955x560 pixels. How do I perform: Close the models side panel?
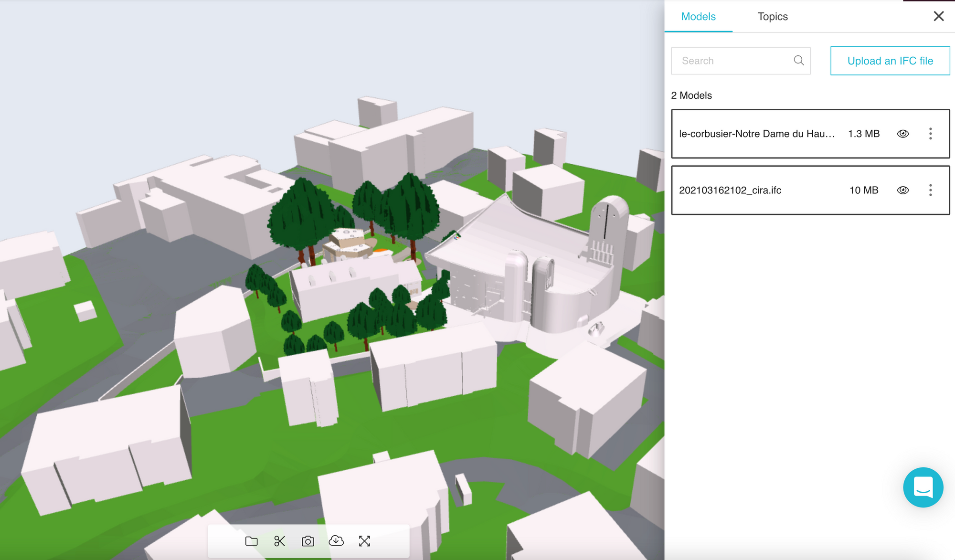[938, 16]
